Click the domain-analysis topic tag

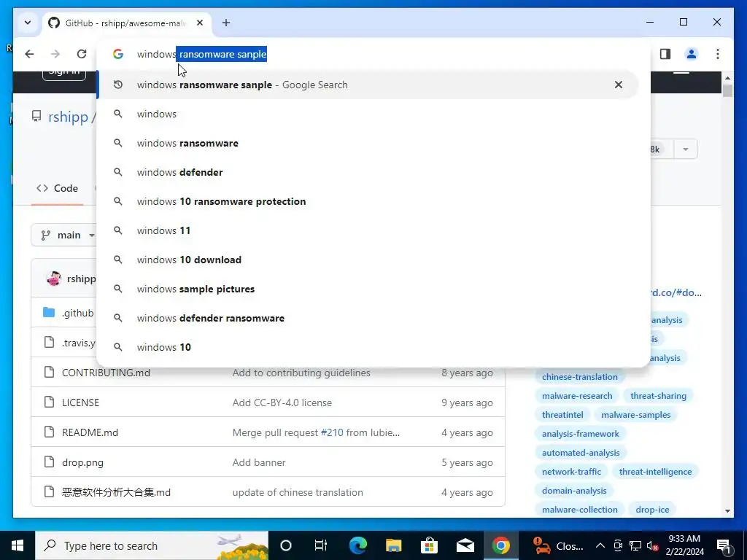pyautogui.click(x=574, y=491)
